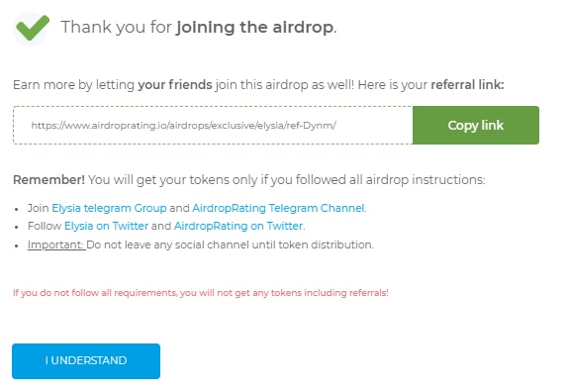
Task: Click the underlined Important: label
Action: tap(56, 245)
